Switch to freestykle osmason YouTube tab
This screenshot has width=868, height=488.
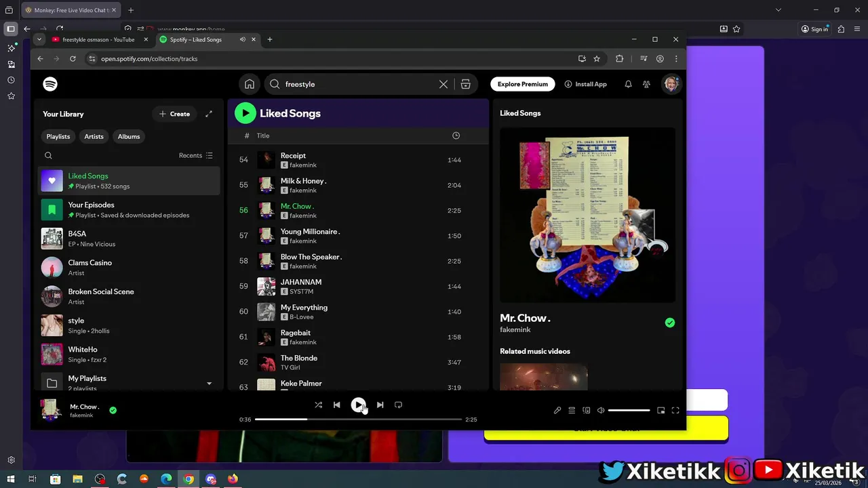[x=98, y=39]
